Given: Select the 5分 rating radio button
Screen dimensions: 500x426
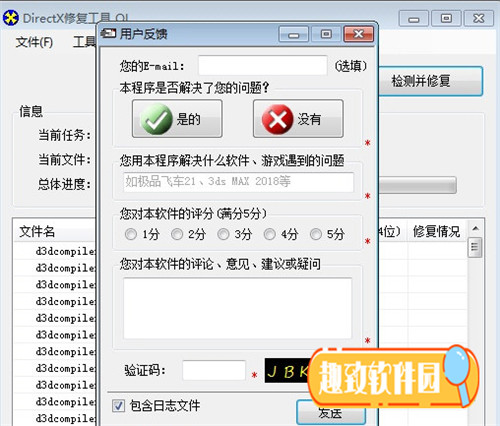Looking at the screenshot, I should (x=316, y=234).
